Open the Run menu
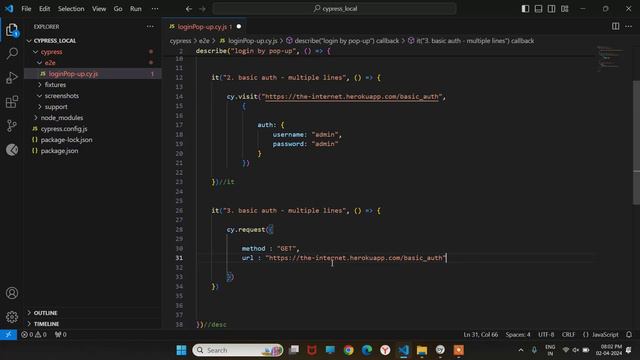This screenshot has width=640, height=360. coord(136,9)
